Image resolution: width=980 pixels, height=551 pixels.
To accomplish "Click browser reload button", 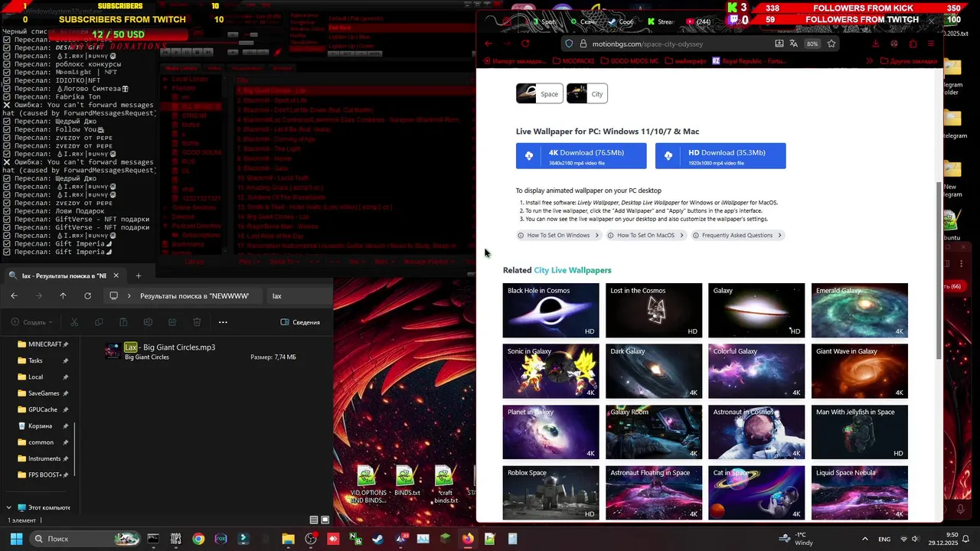I will 525,44.
